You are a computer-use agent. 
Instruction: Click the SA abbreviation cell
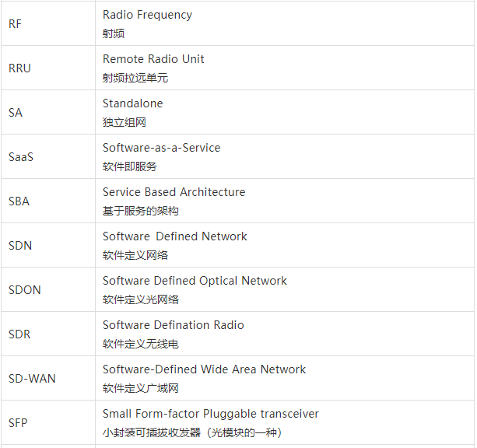point(16,113)
